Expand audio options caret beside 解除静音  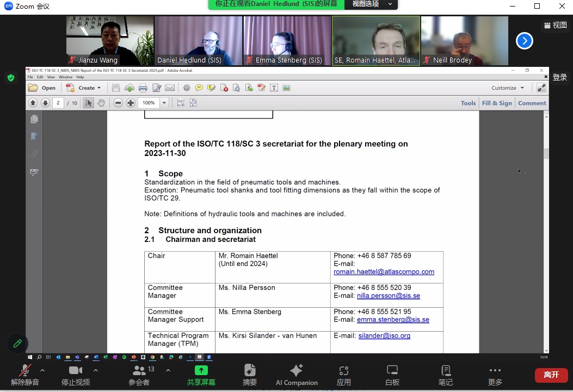pyautogui.click(x=42, y=370)
